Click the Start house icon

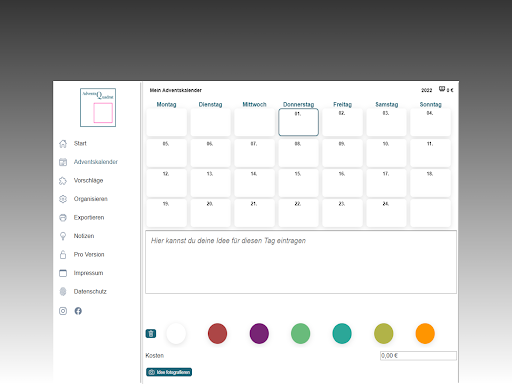63,144
